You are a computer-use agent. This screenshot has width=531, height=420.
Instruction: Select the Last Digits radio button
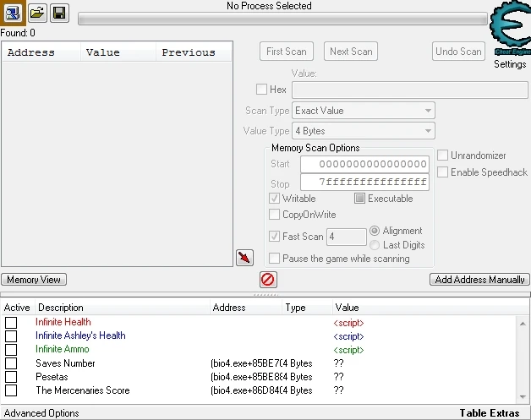[x=375, y=245]
